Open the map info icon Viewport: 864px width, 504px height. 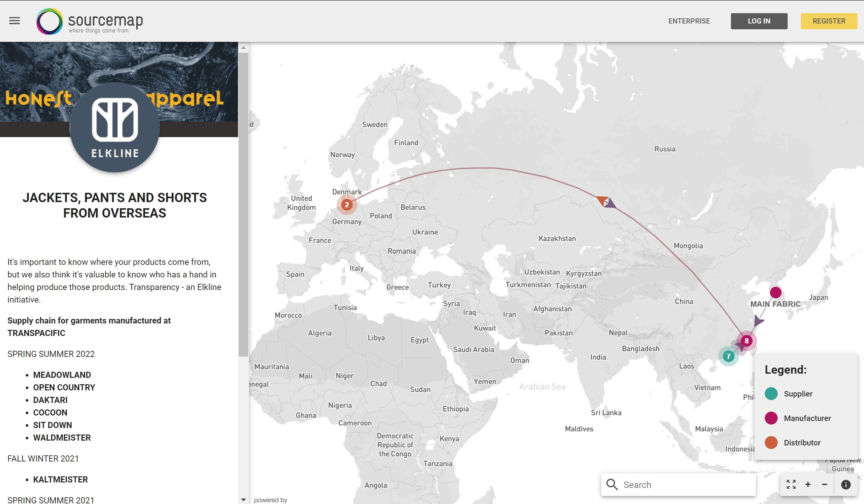(x=846, y=484)
